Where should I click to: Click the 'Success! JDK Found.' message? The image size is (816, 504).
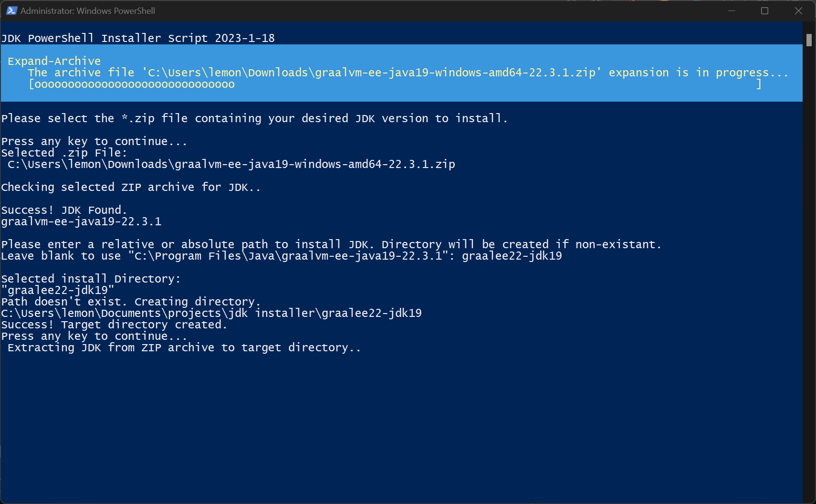point(63,210)
